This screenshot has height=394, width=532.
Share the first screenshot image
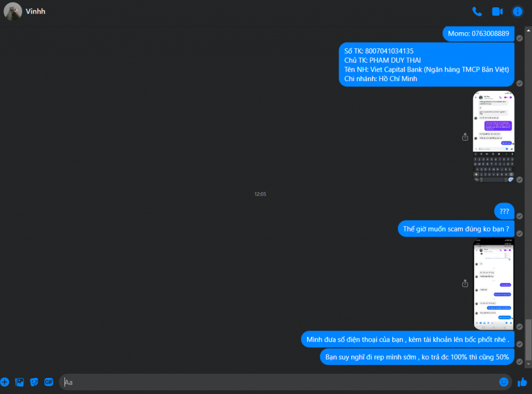[465, 137]
